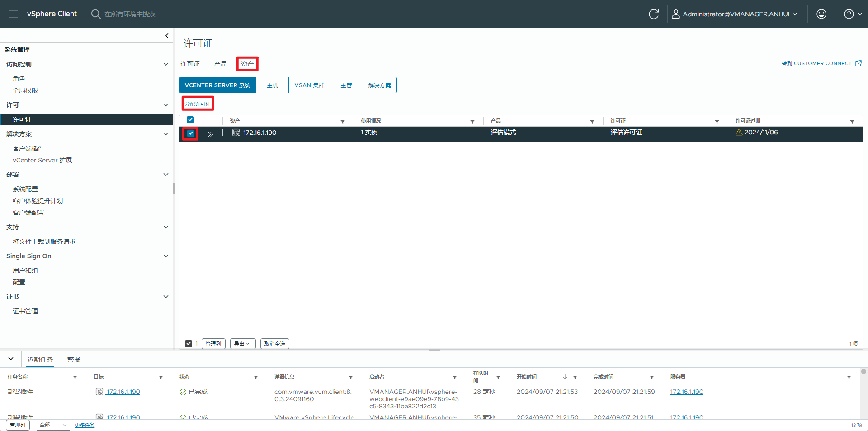The image size is (868, 431).
Task: Select the VSAN 集群 tab
Action: [309, 85]
